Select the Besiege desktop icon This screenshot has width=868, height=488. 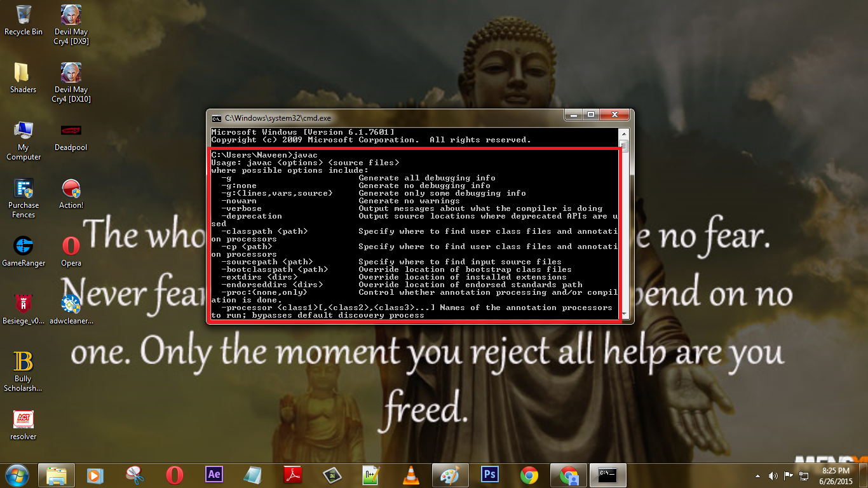pyautogui.click(x=24, y=309)
